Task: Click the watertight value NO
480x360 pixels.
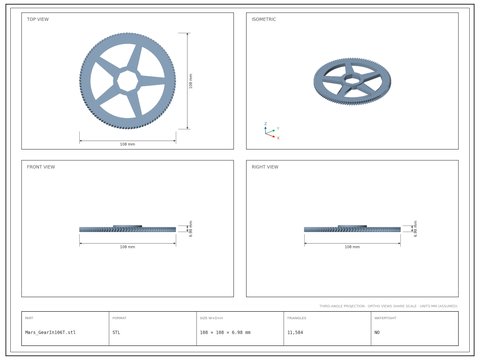Action: coord(377,332)
